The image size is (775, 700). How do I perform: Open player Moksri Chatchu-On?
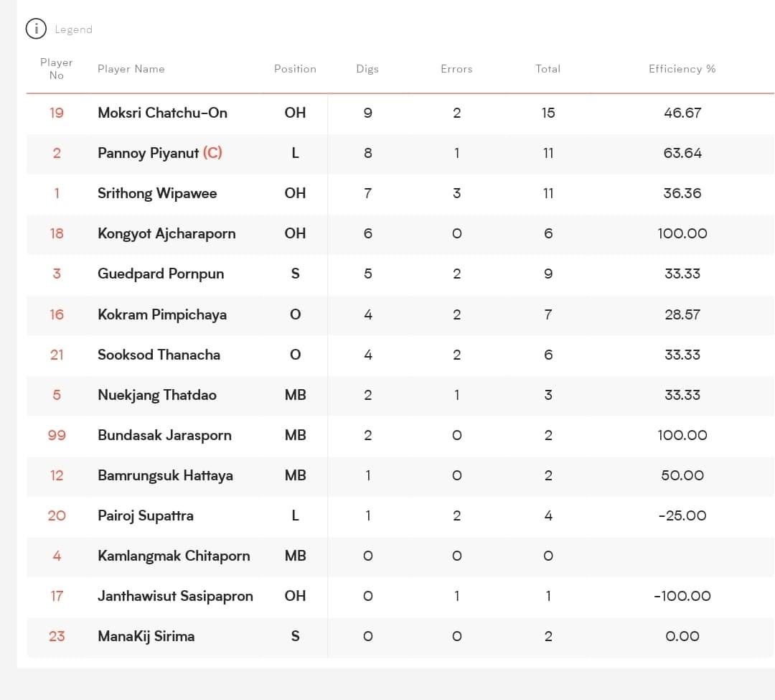(x=163, y=113)
